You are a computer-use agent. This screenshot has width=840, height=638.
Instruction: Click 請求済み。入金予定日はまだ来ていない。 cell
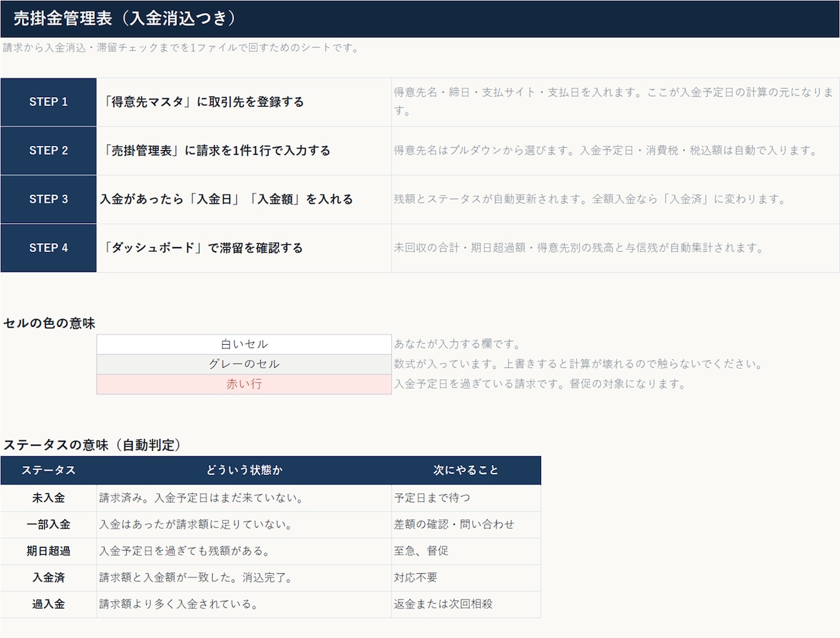(x=244, y=498)
